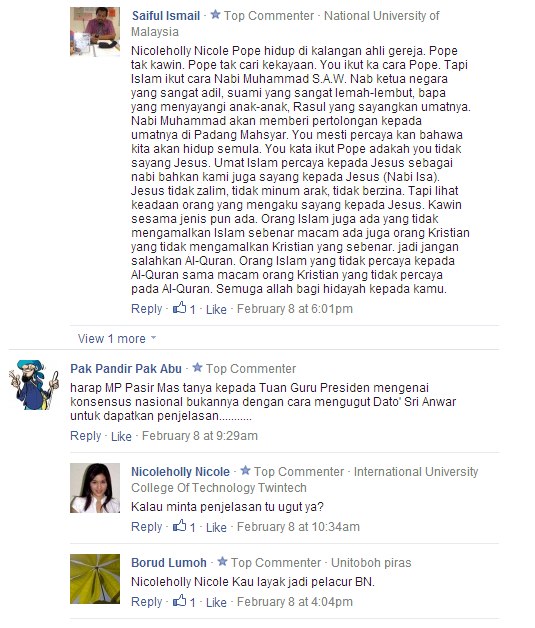This screenshot has height=628, width=535.
Task: Open February 8 at 6:01pm timestamp
Action: pos(295,309)
